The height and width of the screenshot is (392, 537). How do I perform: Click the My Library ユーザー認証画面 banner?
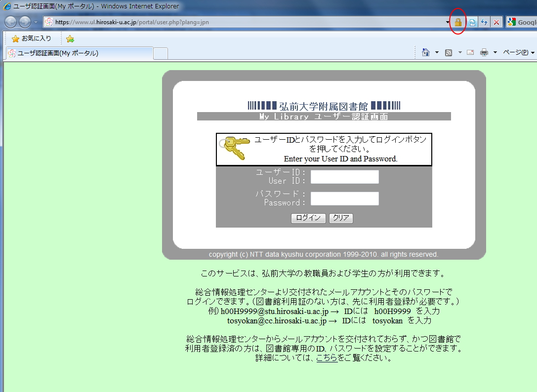click(x=324, y=117)
